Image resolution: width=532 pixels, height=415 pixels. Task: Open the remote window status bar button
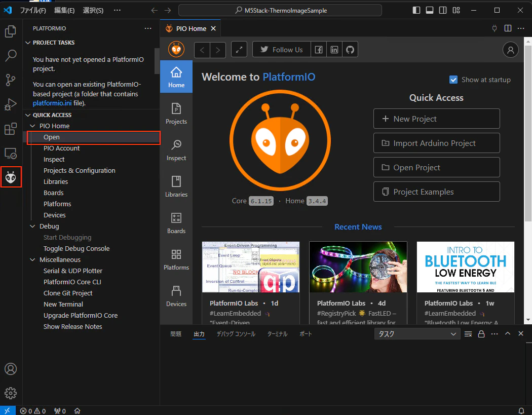coord(7,410)
